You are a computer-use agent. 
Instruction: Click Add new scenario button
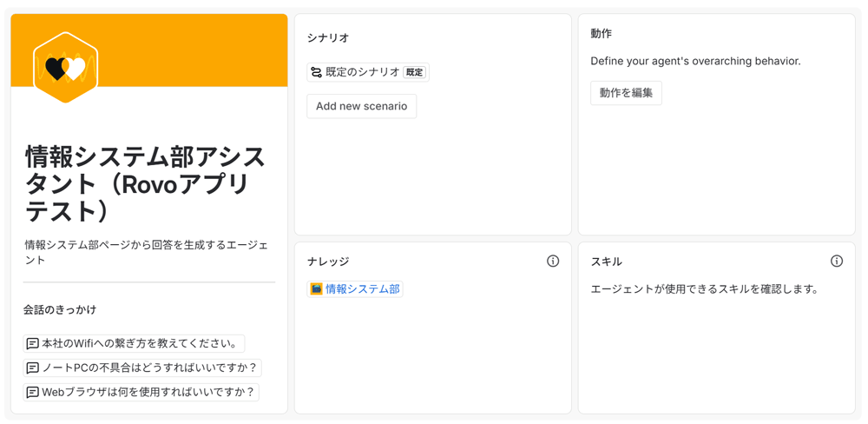click(361, 106)
